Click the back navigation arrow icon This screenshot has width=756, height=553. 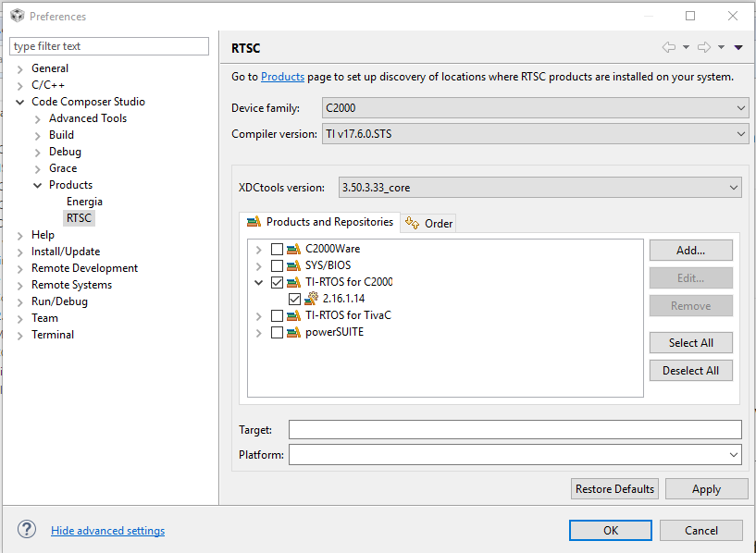coord(668,48)
